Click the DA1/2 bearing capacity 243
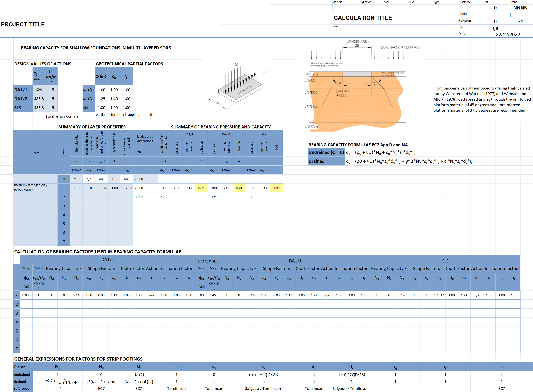533x392 pixels. [x=226, y=188]
